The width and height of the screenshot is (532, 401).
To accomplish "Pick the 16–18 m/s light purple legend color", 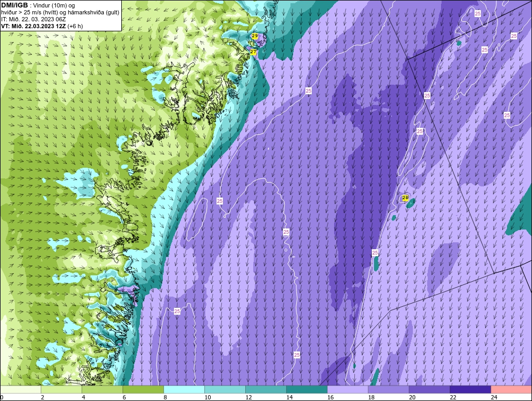I will 348,389.
